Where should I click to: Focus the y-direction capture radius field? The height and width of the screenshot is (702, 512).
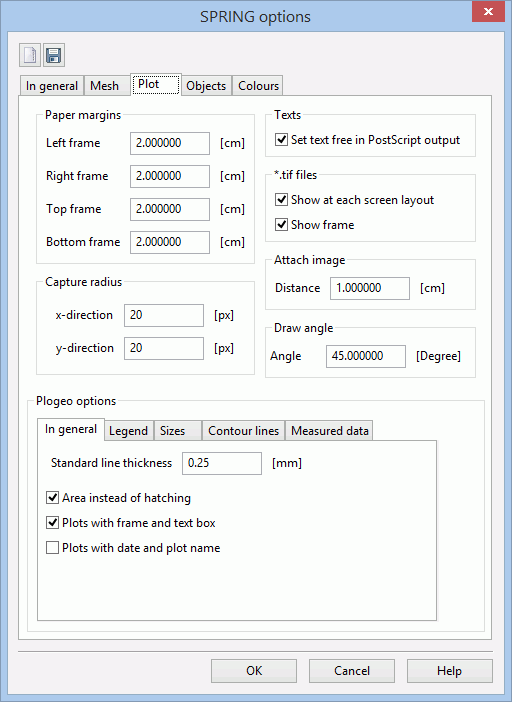(164, 348)
